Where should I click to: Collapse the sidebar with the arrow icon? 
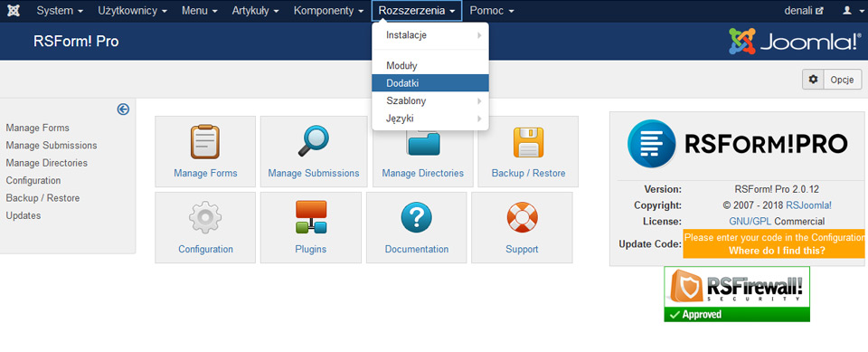click(x=124, y=109)
